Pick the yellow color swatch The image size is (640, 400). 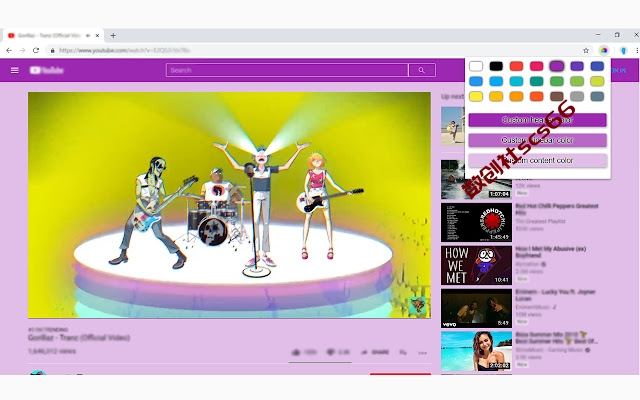coord(476,96)
